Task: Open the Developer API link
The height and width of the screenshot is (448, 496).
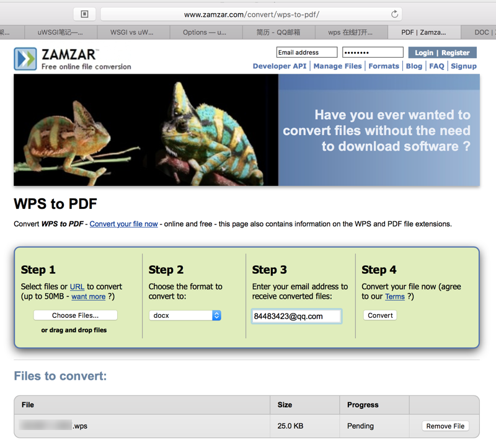Action: (x=280, y=66)
